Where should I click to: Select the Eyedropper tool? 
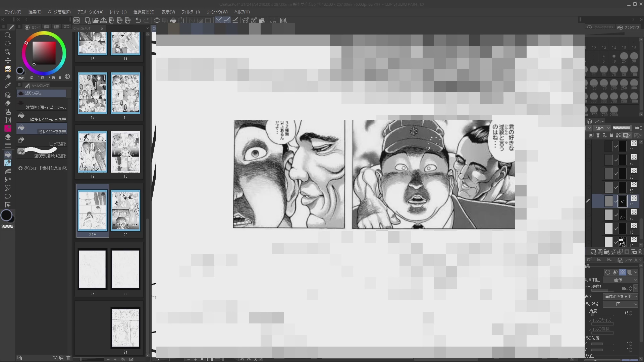point(7,85)
